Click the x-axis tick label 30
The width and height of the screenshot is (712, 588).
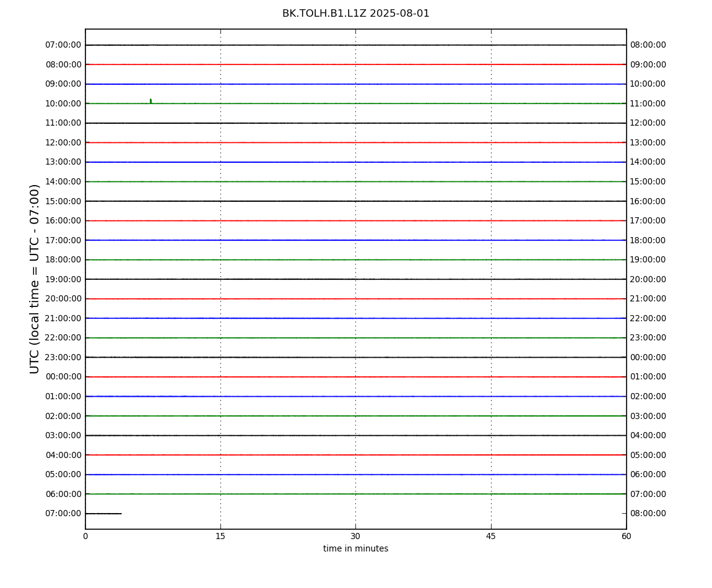355,536
